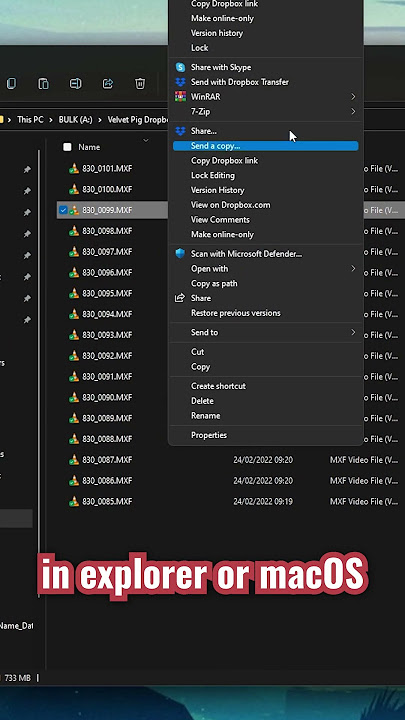Select file 830_0097.MXF
This screenshot has width=405, height=720.
click(x=107, y=252)
